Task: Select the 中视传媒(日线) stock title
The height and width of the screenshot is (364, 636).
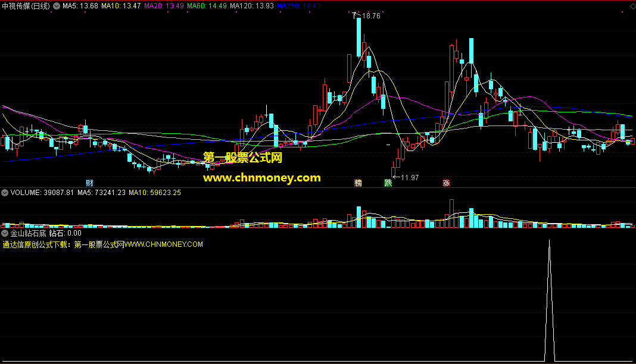Action: point(26,6)
